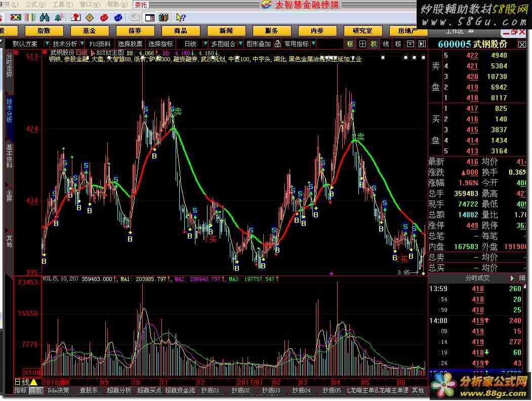Expand the 常用指标 dropdown arrow
This screenshot has height=401, width=532.
313,44
